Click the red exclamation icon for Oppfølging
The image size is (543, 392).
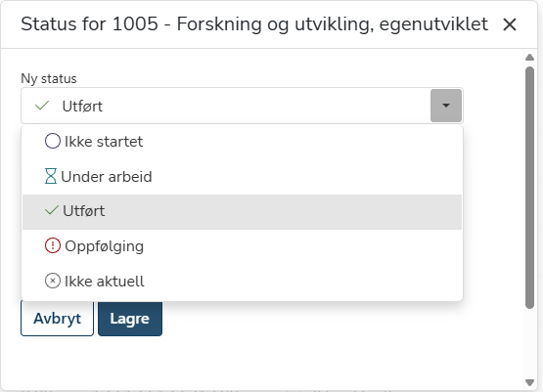tap(53, 245)
